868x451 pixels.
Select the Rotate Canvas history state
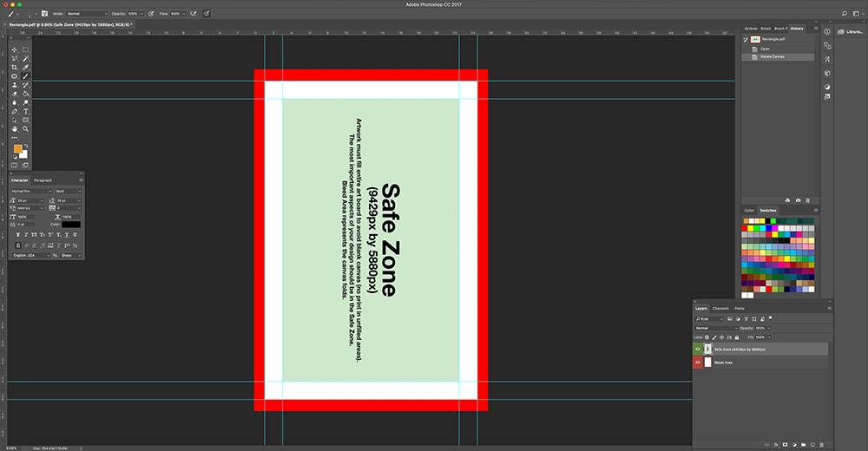[x=776, y=57]
